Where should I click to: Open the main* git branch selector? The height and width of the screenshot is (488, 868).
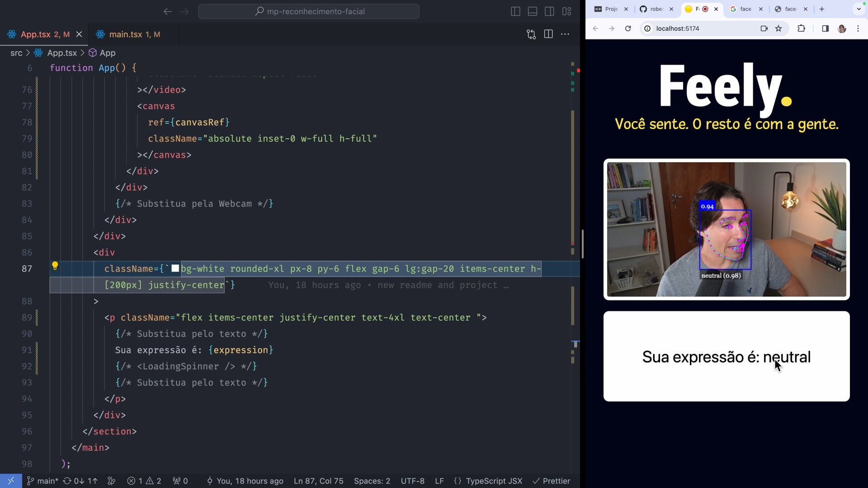pos(42,481)
